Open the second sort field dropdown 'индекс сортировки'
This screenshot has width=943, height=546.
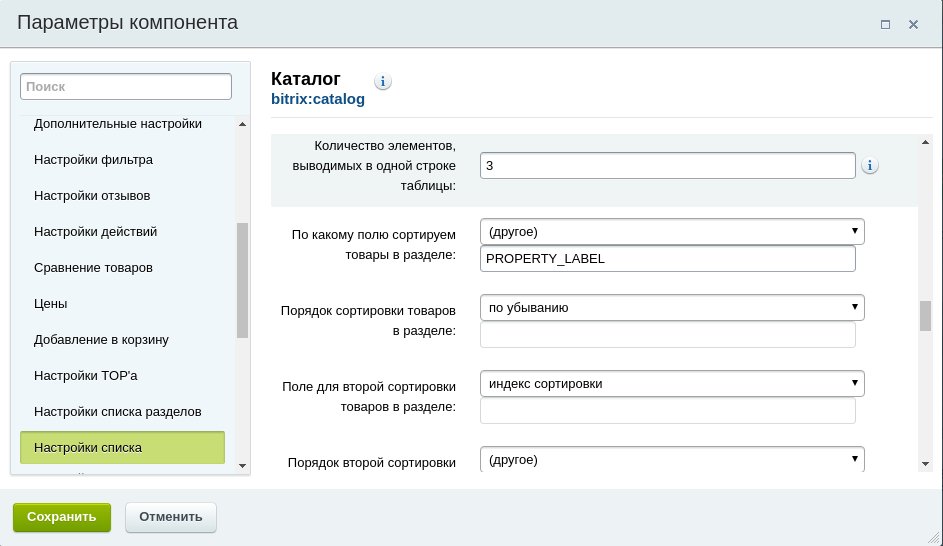672,384
